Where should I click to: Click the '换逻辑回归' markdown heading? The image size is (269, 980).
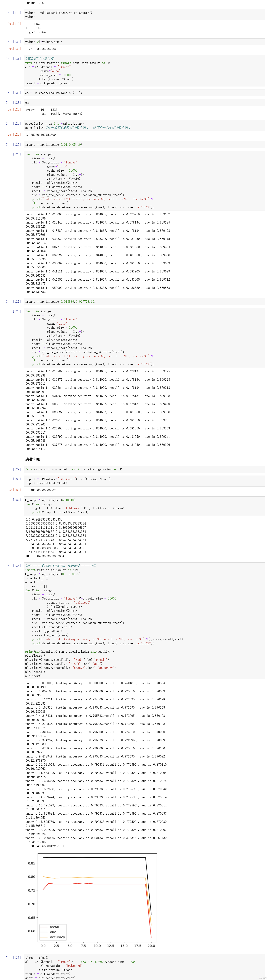point(34,459)
